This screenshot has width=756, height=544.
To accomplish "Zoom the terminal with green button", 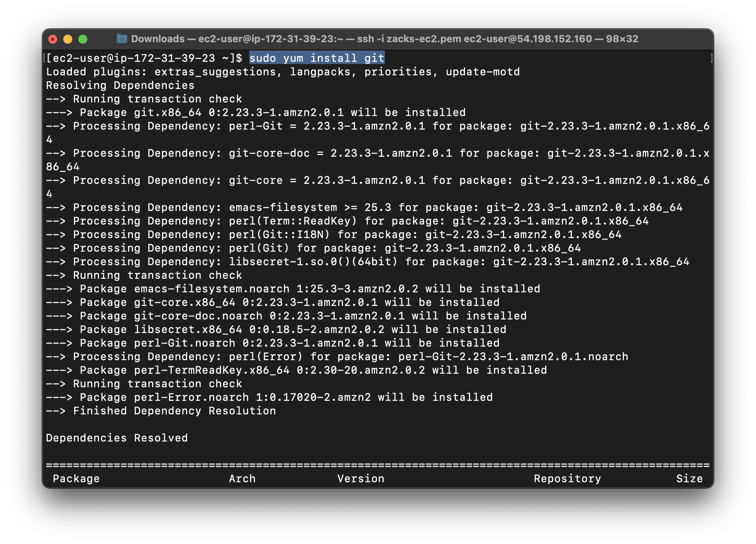I will coord(83,39).
